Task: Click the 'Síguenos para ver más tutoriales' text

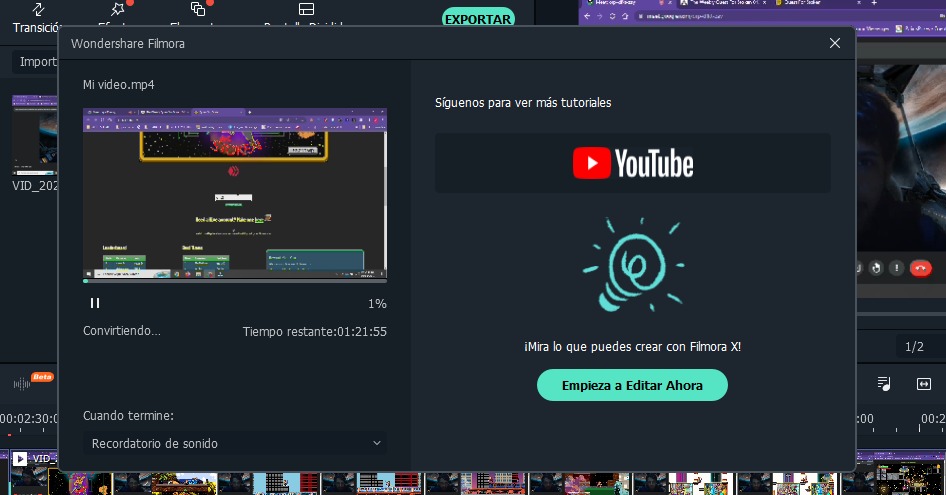Action: pyautogui.click(x=523, y=103)
